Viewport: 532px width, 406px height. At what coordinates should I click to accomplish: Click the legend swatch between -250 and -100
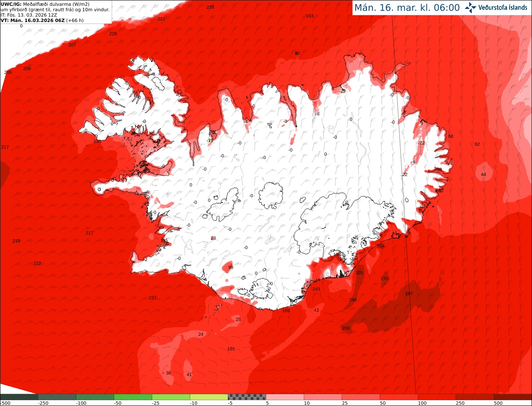(57, 397)
